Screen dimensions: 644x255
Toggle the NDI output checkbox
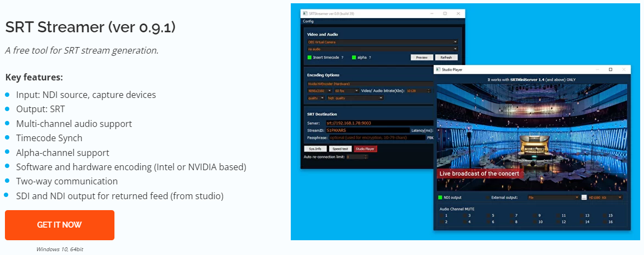point(440,198)
